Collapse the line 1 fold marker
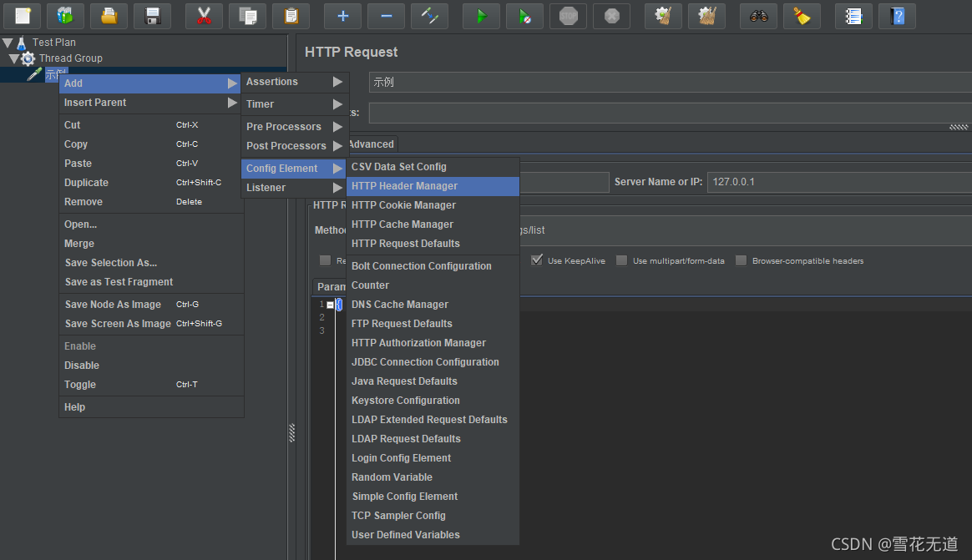Viewport: 972px width, 560px height. (330, 305)
